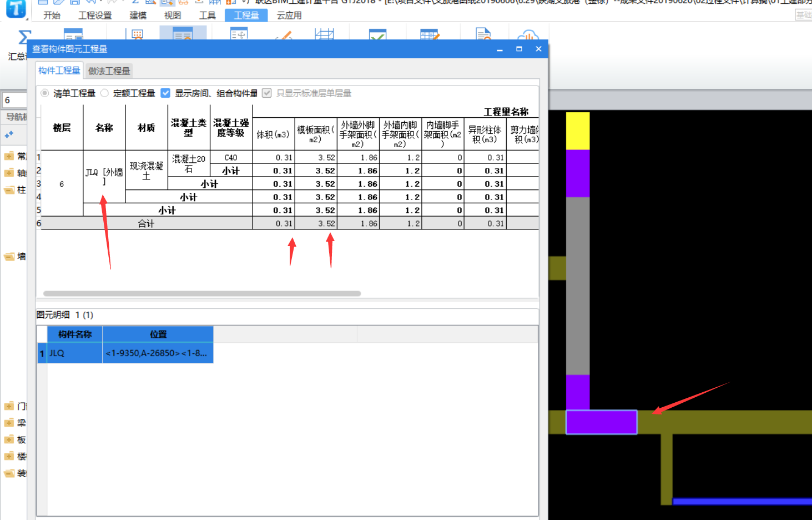The height and width of the screenshot is (520, 812).
Task: Click the 混凝土强度等级 column header
Action: (x=231, y=128)
